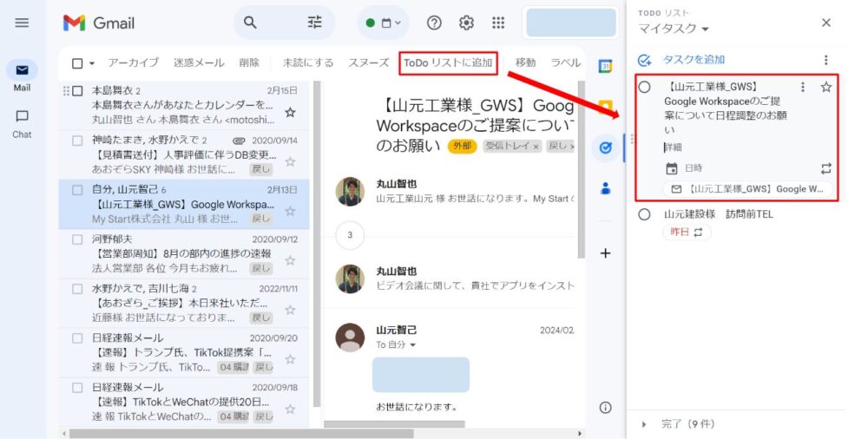
Task: Check the 本島舞衣 email checkbox
Action: pyautogui.click(x=77, y=91)
